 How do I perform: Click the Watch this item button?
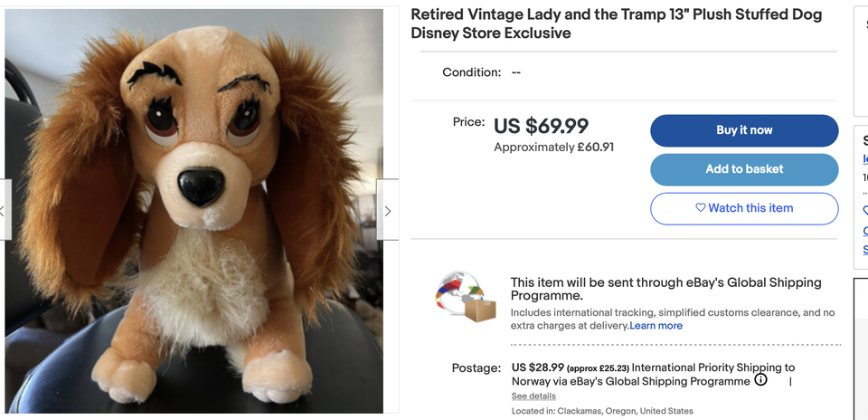pyautogui.click(x=744, y=208)
